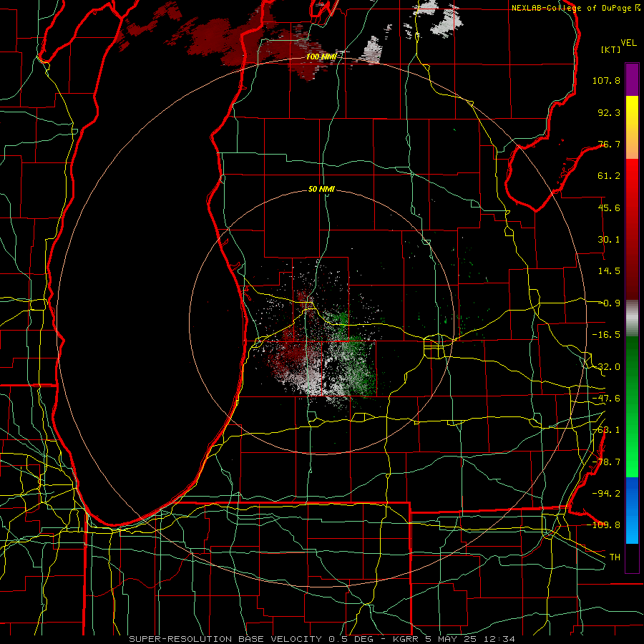Viewport: 644px width, 644px height.
Task: Click the 107.8 velocity scale value
Action: [606, 80]
